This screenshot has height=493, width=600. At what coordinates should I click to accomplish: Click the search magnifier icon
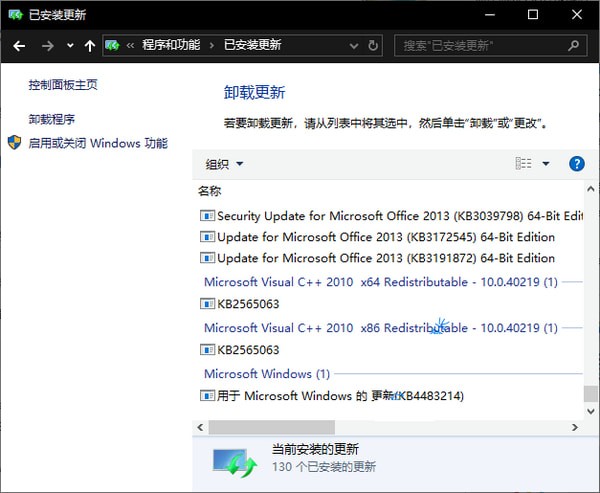[x=574, y=45]
